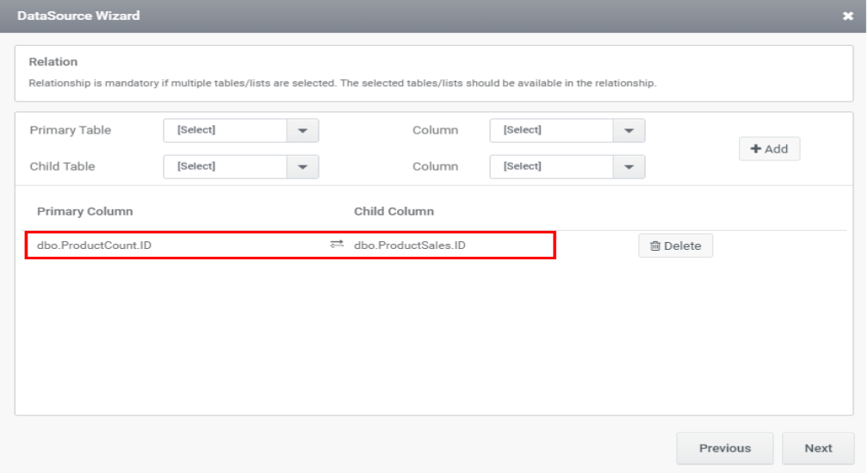
Task: Click the Child Column header
Action: [x=394, y=211]
